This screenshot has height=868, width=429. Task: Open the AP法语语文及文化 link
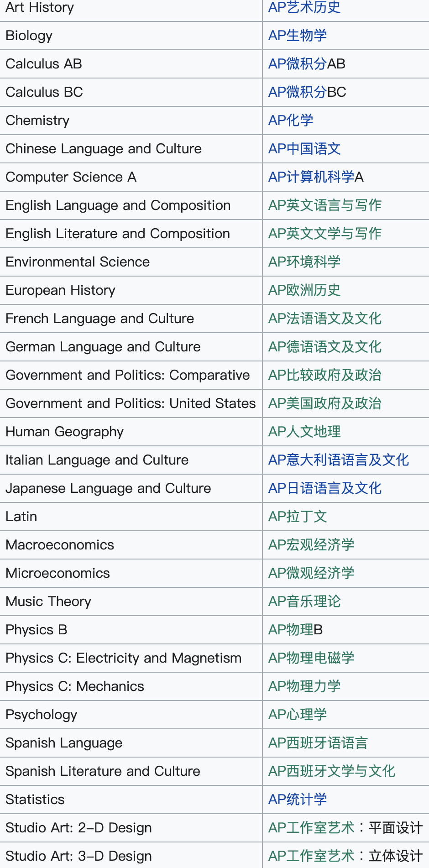[x=325, y=319]
